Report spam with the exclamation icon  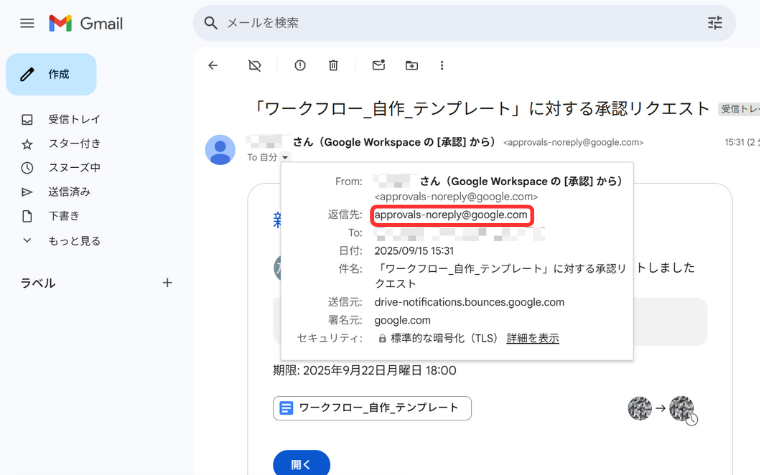[300, 65]
